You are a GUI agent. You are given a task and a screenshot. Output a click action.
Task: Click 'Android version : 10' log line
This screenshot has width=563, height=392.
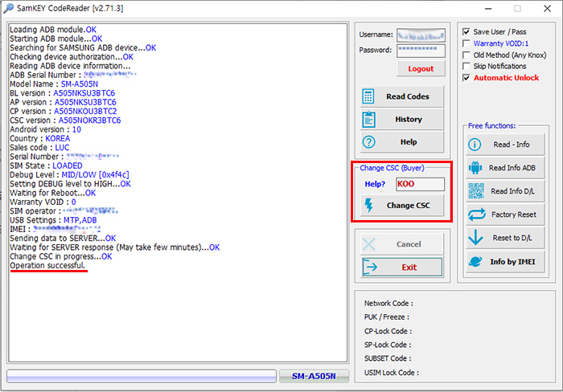click(x=45, y=129)
